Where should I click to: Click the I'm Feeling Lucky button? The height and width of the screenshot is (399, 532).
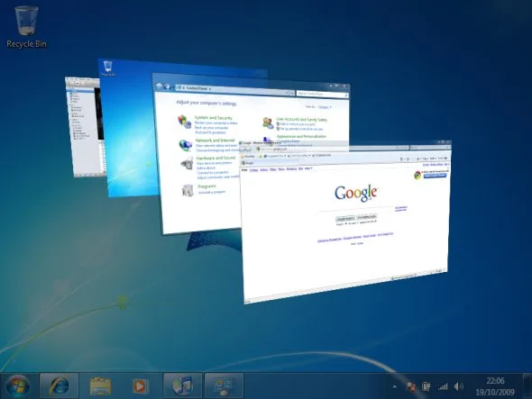click(367, 217)
